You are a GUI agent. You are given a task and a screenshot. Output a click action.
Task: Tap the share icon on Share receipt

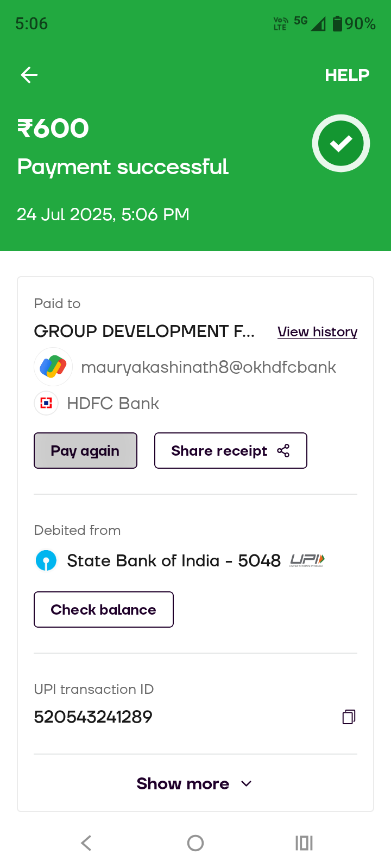[283, 450]
